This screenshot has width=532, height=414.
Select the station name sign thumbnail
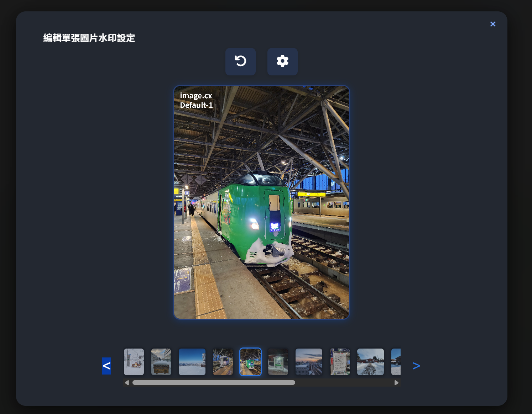278,362
